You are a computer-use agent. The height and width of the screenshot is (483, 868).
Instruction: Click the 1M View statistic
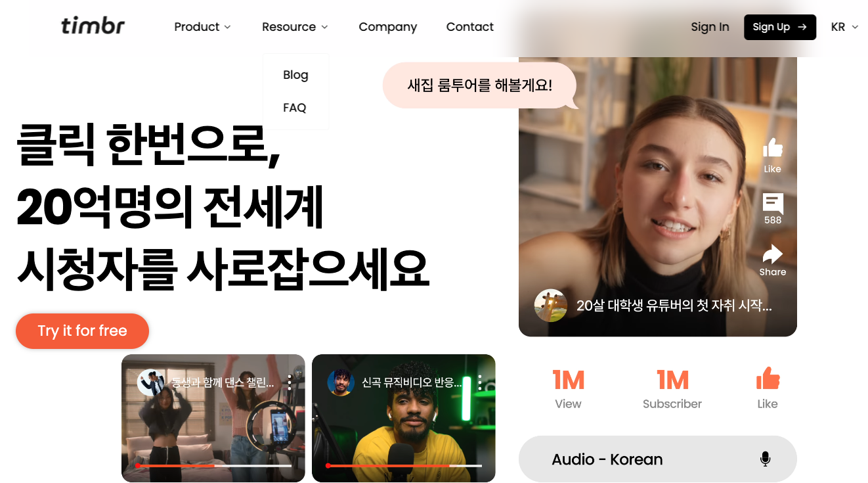(568, 390)
